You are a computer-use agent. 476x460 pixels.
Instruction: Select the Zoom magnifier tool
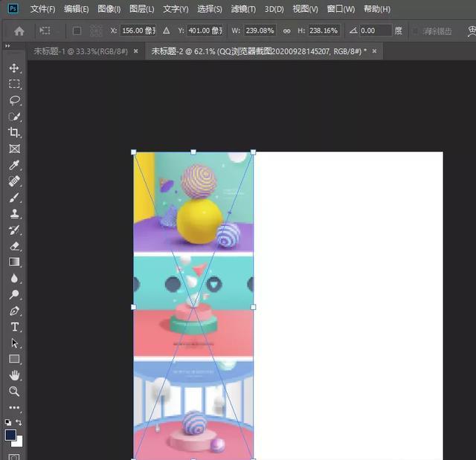point(14,392)
